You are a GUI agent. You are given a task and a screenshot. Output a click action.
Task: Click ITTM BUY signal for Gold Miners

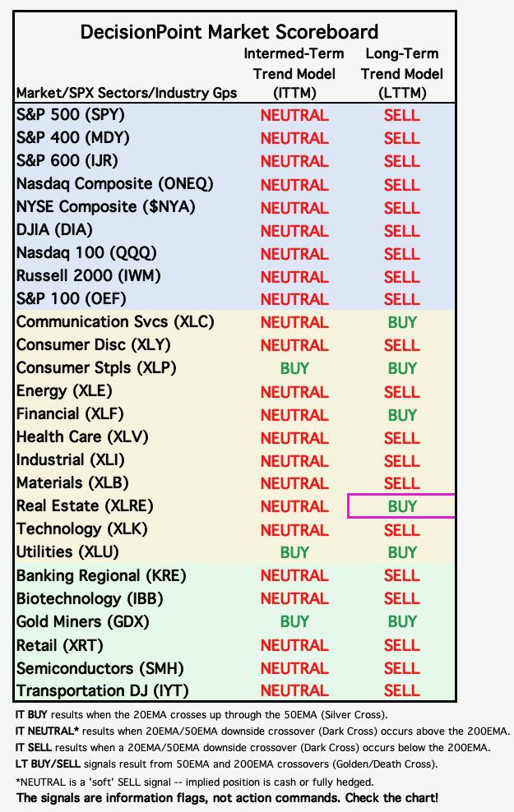point(294,621)
